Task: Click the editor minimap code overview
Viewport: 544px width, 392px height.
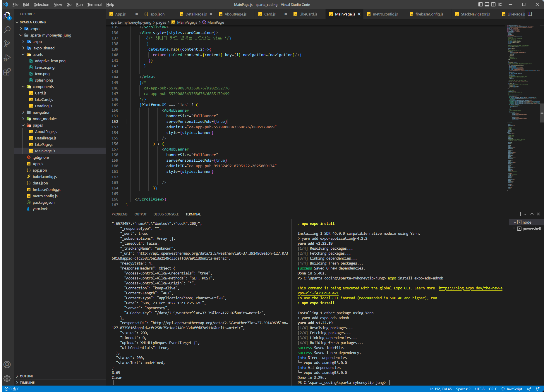Action: point(523,108)
